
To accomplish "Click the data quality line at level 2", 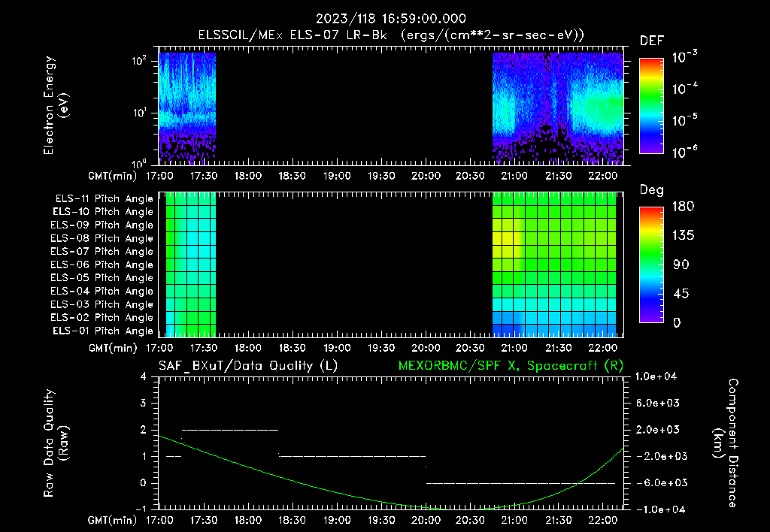I will [x=230, y=430].
